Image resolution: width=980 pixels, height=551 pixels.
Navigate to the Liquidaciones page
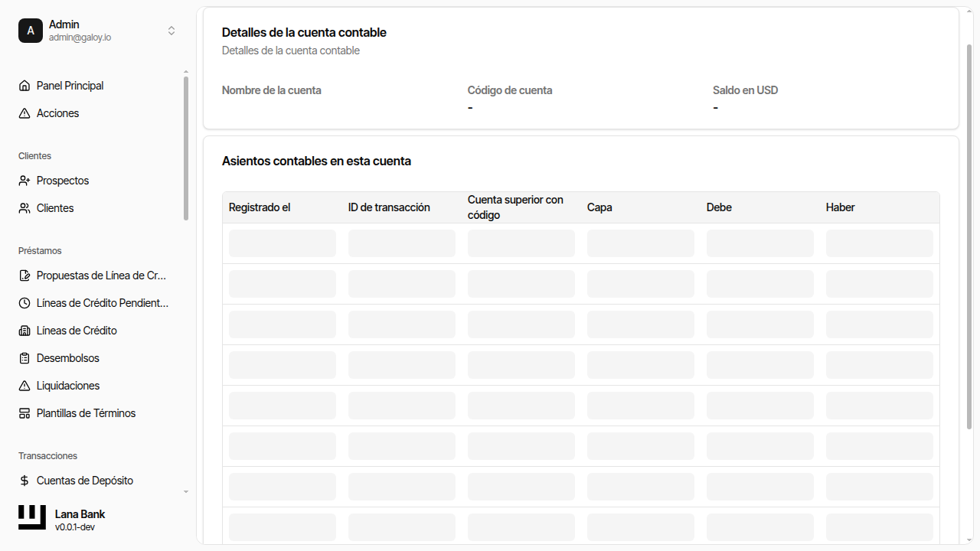click(68, 386)
